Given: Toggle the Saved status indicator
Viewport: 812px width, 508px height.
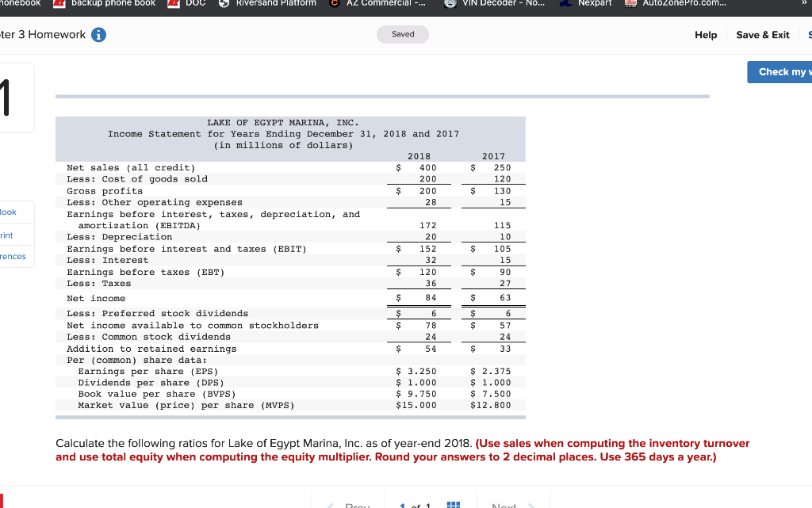Looking at the screenshot, I should click(x=402, y=34).
